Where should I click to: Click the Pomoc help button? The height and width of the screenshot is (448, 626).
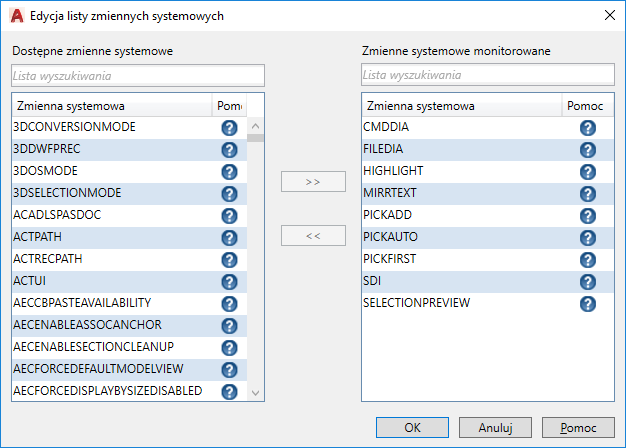578,428
